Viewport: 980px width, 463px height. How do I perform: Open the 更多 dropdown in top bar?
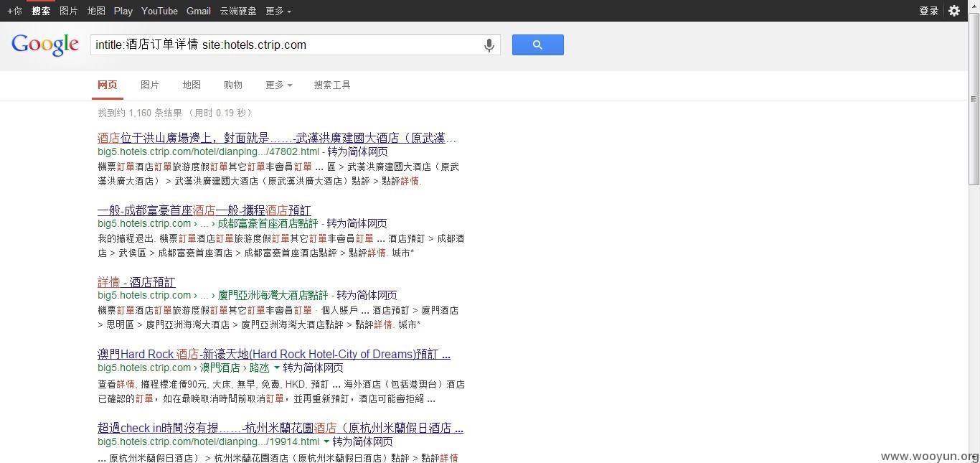coord(278,11)
